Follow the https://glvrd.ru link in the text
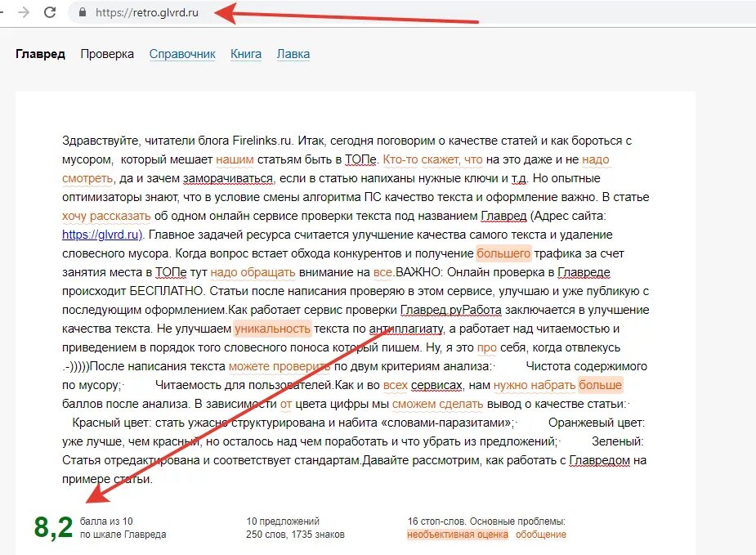The width and height of the screenshot is (756, 555). pos(102,235)
